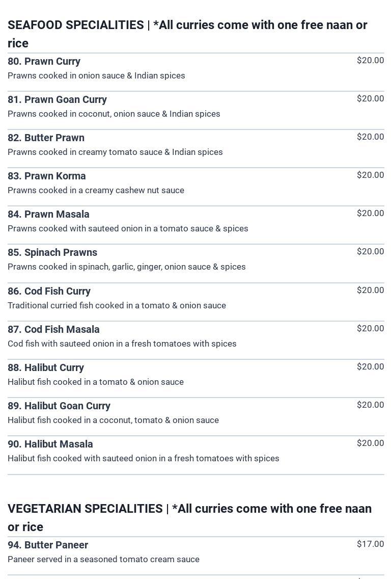
Task: Click the $20.00 price for Prawn Curry
Action: (370, 60)
